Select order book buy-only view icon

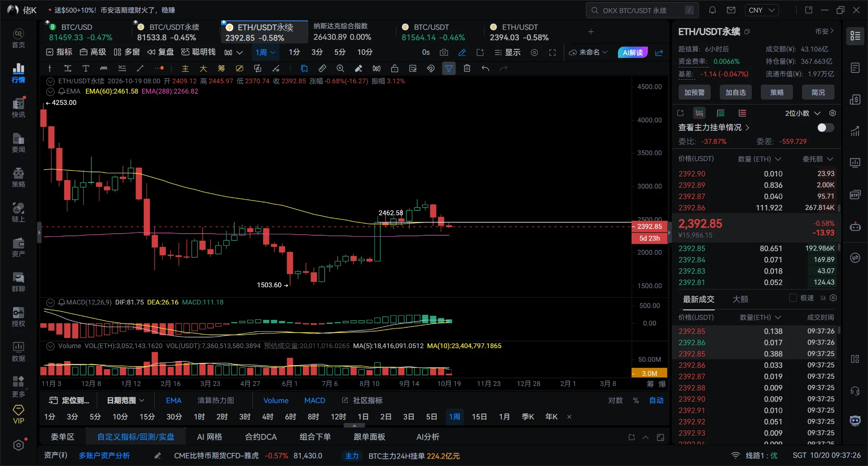721,113
